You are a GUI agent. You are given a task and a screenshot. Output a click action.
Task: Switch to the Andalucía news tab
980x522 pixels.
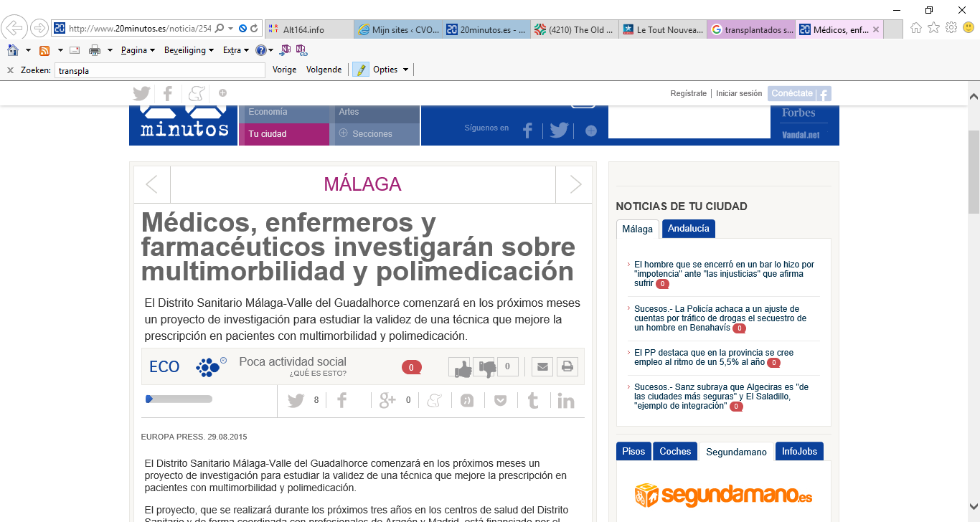click(688, 229)
